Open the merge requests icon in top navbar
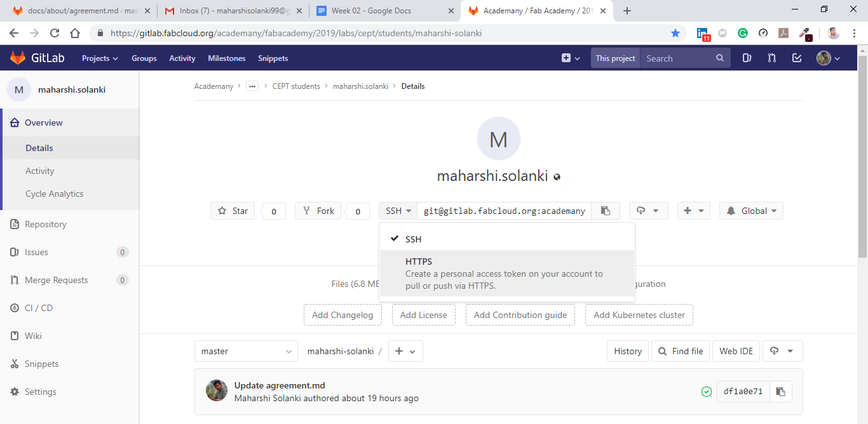This screenshot has width=868, height=424. [x=771, y=58]
